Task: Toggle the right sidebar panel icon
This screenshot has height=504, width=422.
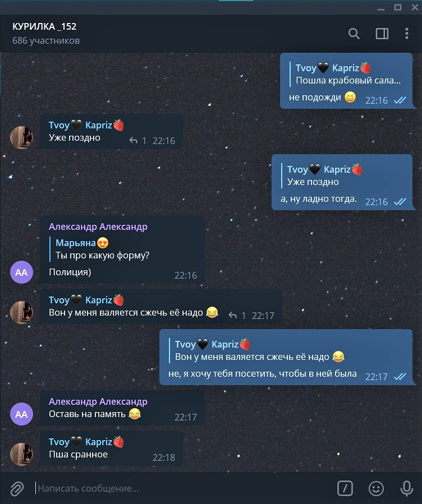Action: (382, 34)
